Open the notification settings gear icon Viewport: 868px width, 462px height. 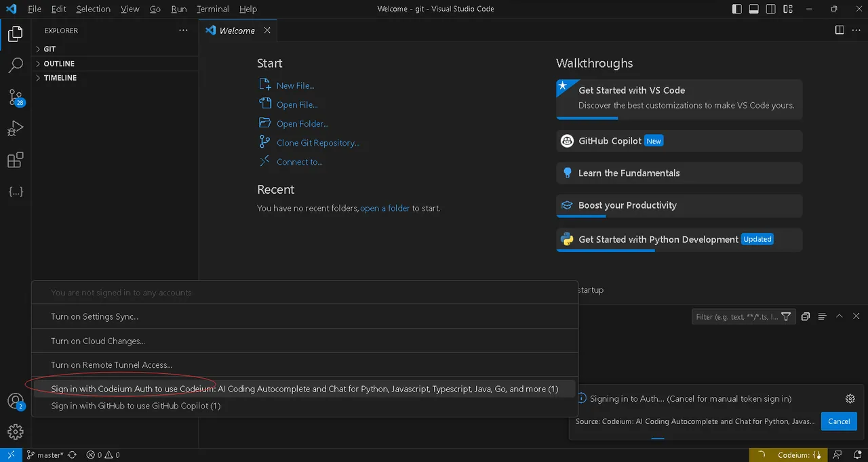(x=850, y=399)
